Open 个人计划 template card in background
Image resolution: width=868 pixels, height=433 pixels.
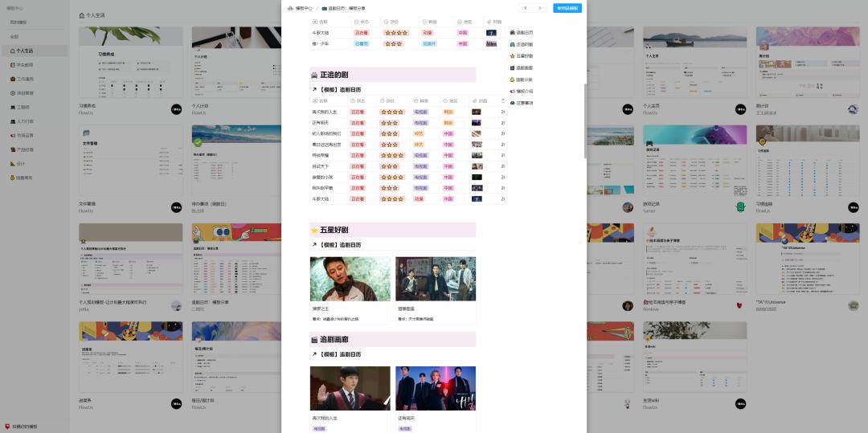coord(236,63)
